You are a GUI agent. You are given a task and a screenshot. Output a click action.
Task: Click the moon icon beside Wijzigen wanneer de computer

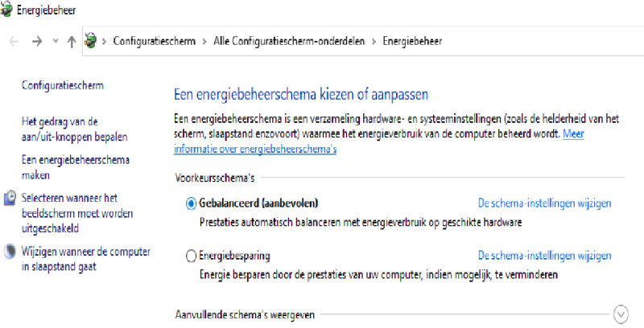coord(10,252)
